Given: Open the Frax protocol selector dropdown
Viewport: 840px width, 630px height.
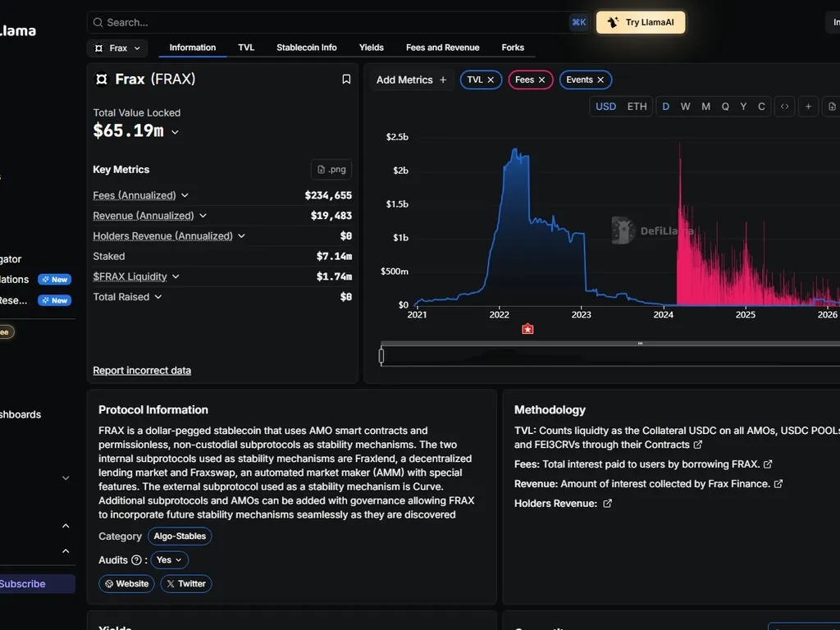Looking at the screenshot, I should tap(117, 48).
